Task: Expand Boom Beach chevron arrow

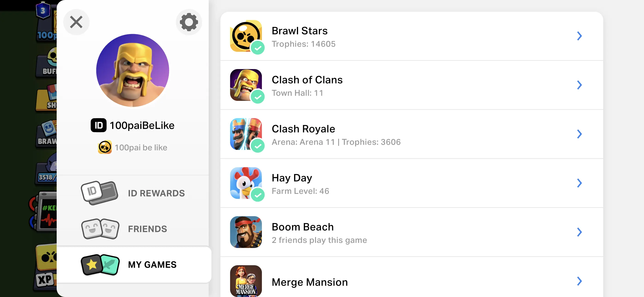Action: tap(579, 232)
